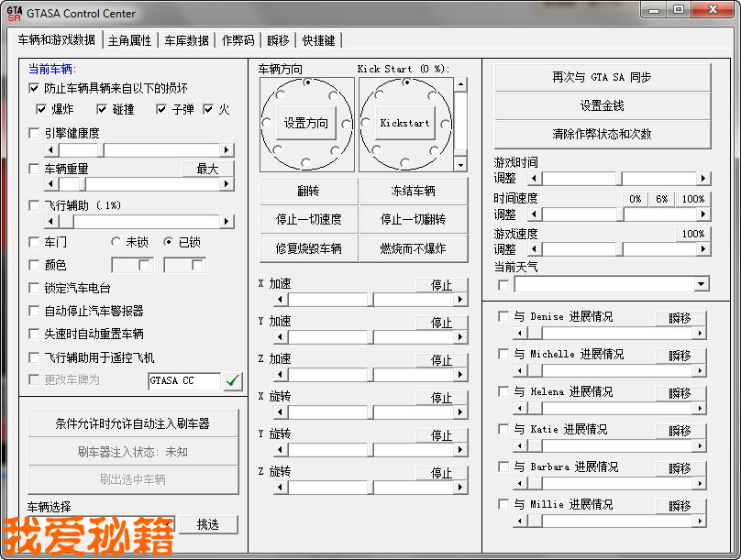
Task: Click 再次与 GTA SA 同步 button
Action: pyautogui.click(x=602, y=78)
